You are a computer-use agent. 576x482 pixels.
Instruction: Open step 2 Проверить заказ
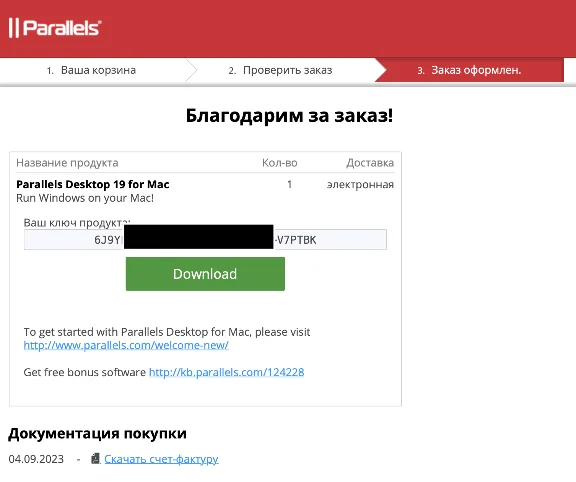pyautogui.click(x=280, y=70)
